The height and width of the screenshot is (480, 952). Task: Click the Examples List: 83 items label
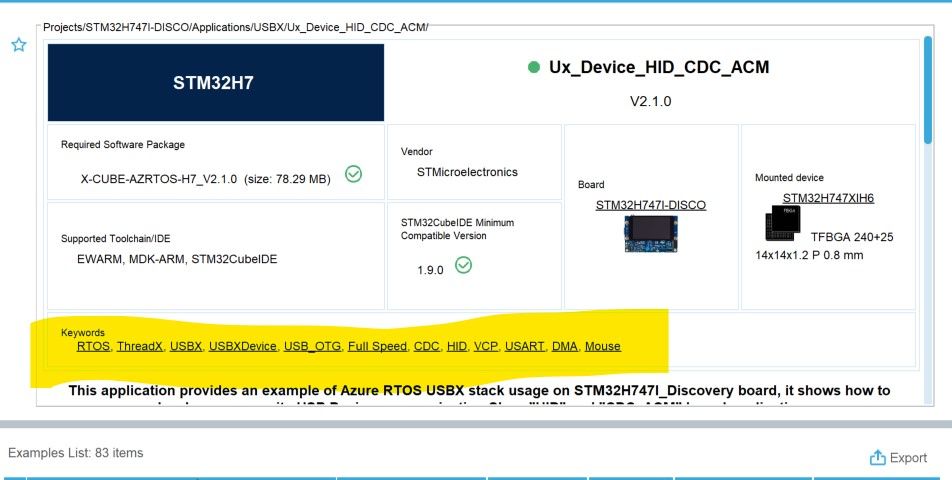76,453
